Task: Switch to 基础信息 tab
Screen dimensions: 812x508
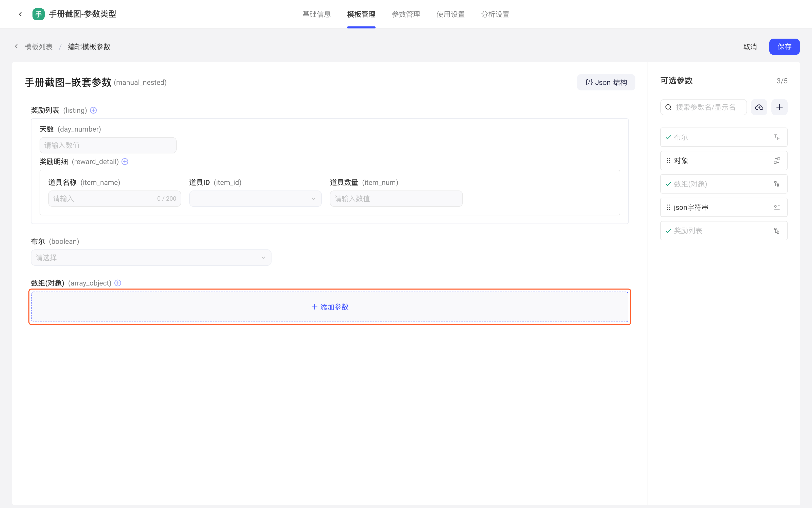Action: click(316, 14)
